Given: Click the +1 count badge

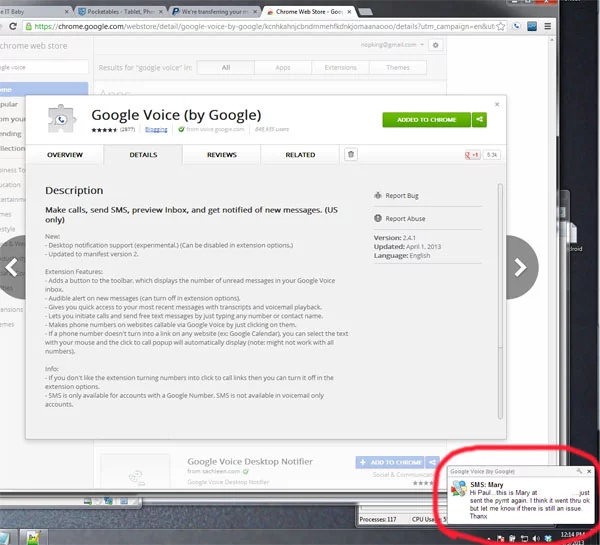Looking at the screenshot, I should click(x=492, y=155).
